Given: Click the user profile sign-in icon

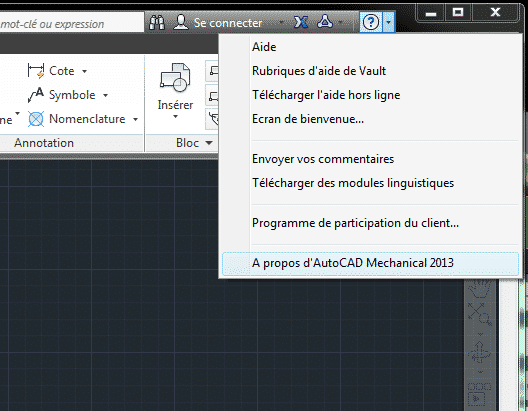Looking at the screenshot, I should pos(181,22).
